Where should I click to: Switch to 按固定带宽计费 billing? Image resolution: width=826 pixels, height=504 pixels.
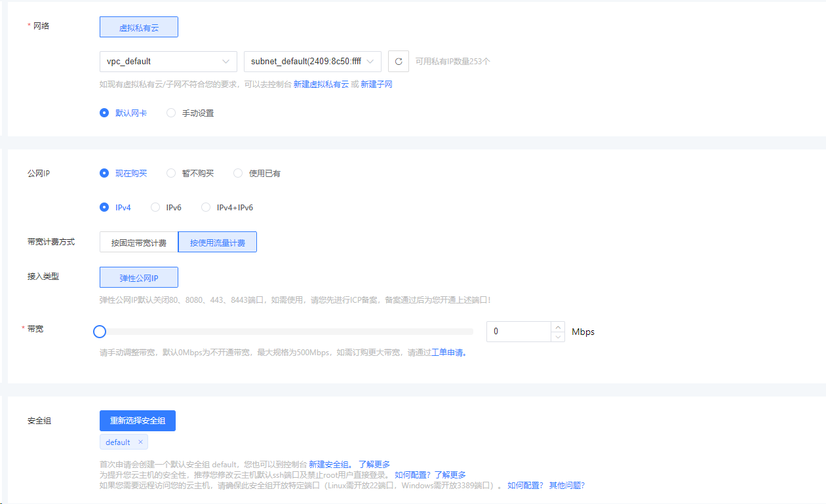pos(139,242)
